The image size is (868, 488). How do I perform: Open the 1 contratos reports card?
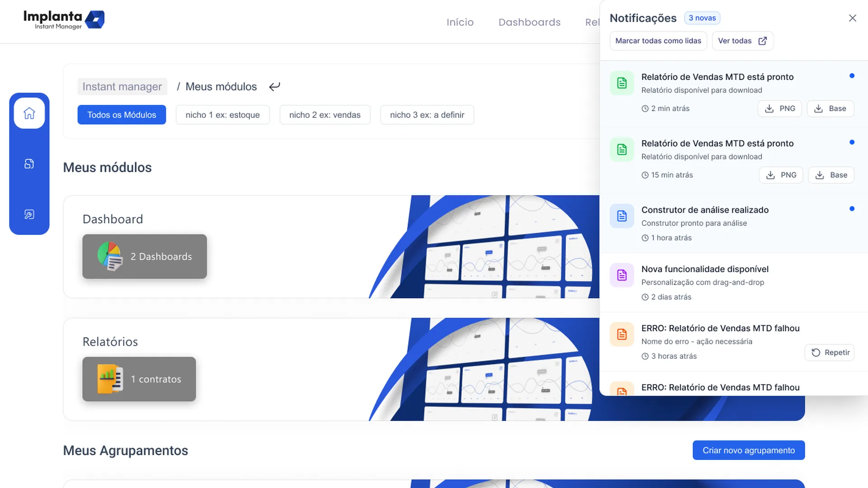click(139, 379)
